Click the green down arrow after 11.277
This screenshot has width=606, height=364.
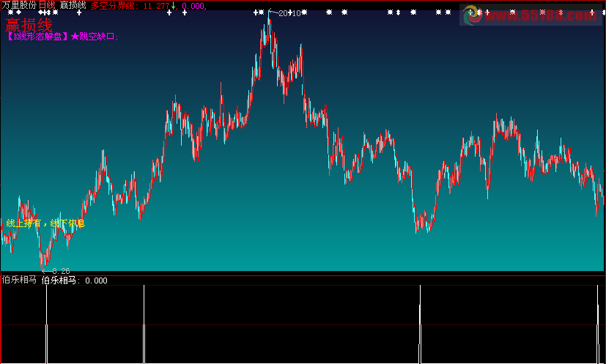point(174,6)
